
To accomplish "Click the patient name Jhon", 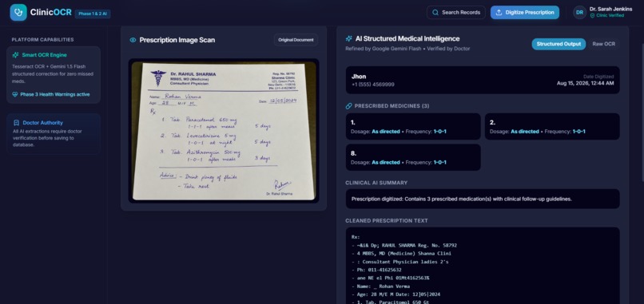I will pos(359,77).
